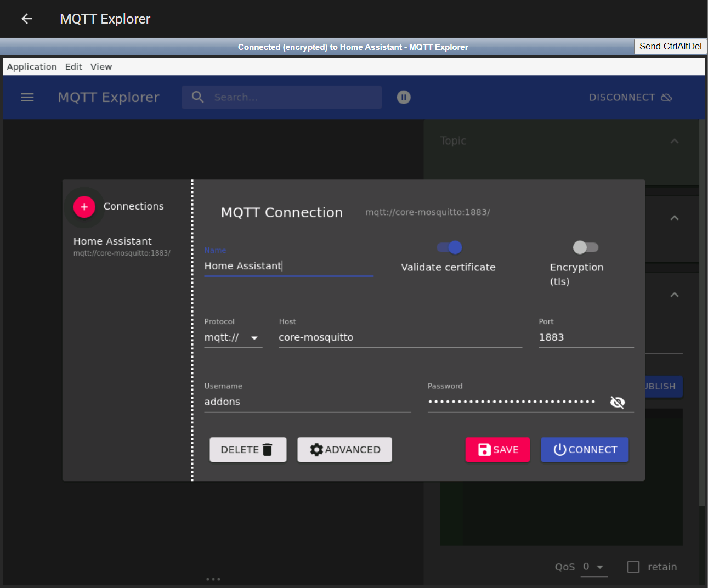The image size is (708, 588).
Task: Click the Host field core-mosquitto
Action: coord(400,337)
